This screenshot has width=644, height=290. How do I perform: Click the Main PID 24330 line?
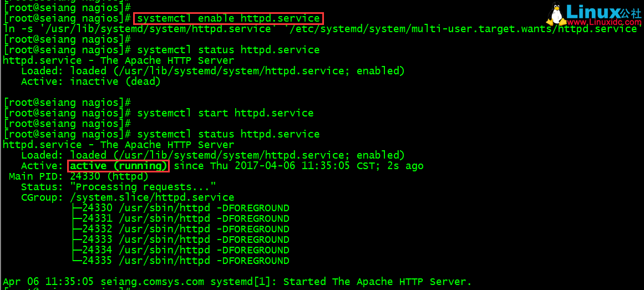(x=79, y=176)
